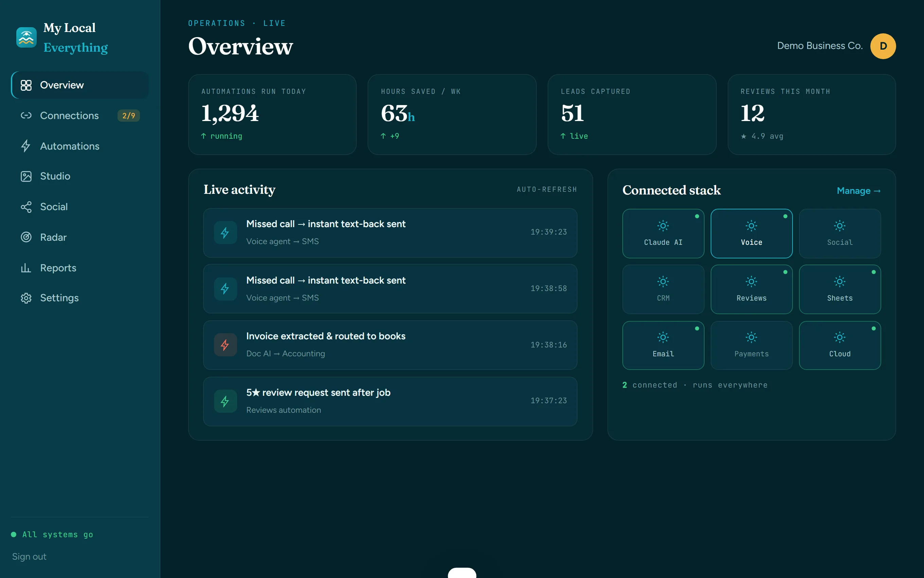Click the Studio image icon

click(26, 176)
